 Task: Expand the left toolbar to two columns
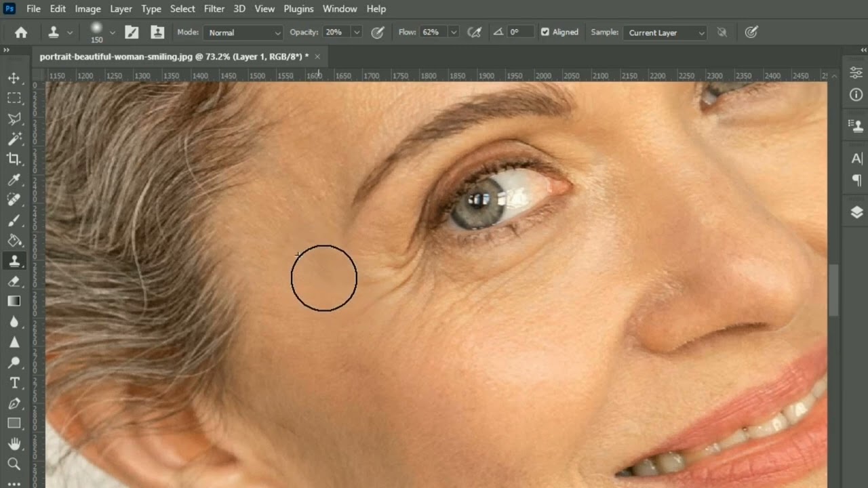[x=6, y=50]
